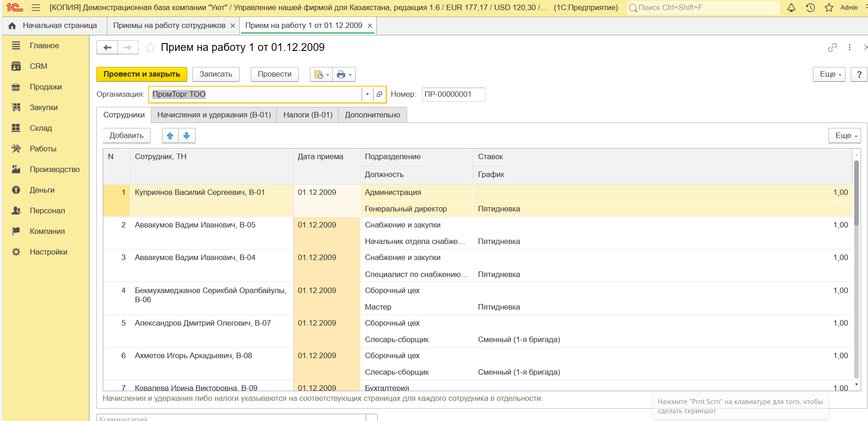This screenshot has width=868, height=421.
Task: Open the history clock icon
Action: coord(810,8)
